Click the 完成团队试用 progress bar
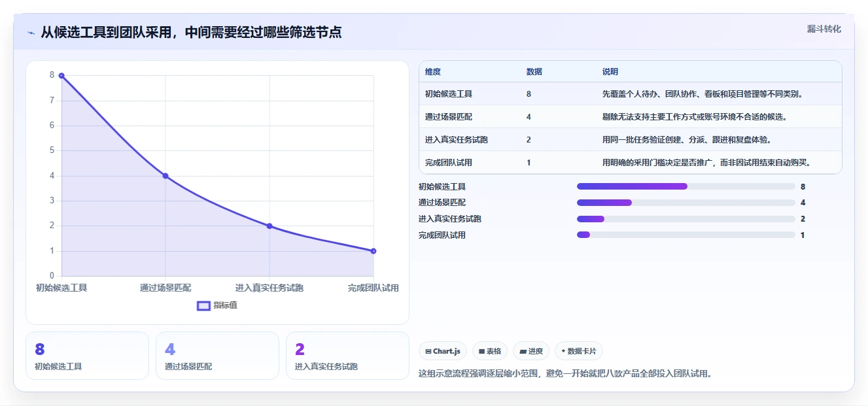The width and height of the screenshot is (868, 406). click(686, 235)
